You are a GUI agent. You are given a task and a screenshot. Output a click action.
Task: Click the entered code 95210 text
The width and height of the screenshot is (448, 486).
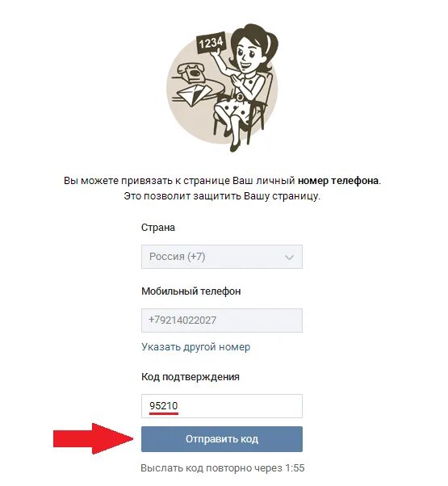(x=164, y=406)
